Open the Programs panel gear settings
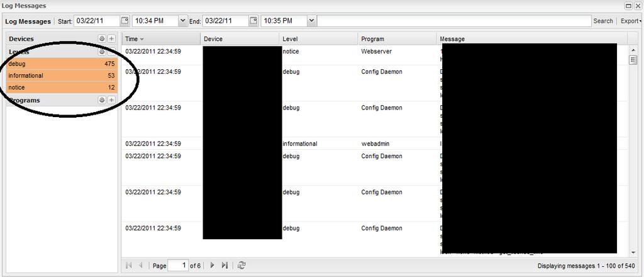The width and height of the screenshot is (644, 277). tap(102, 100)
